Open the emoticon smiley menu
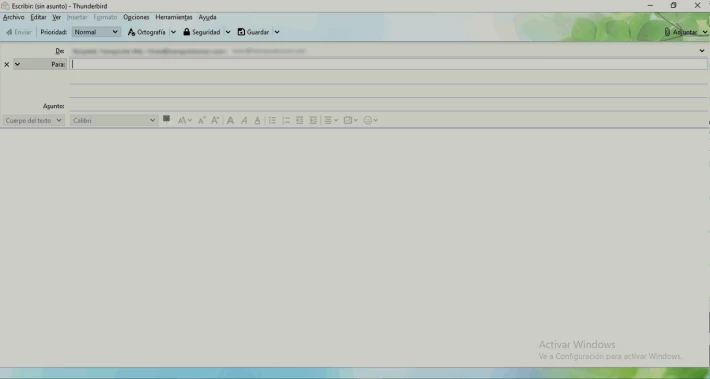This screenshot has height=379, width=710. pos(370,120)
